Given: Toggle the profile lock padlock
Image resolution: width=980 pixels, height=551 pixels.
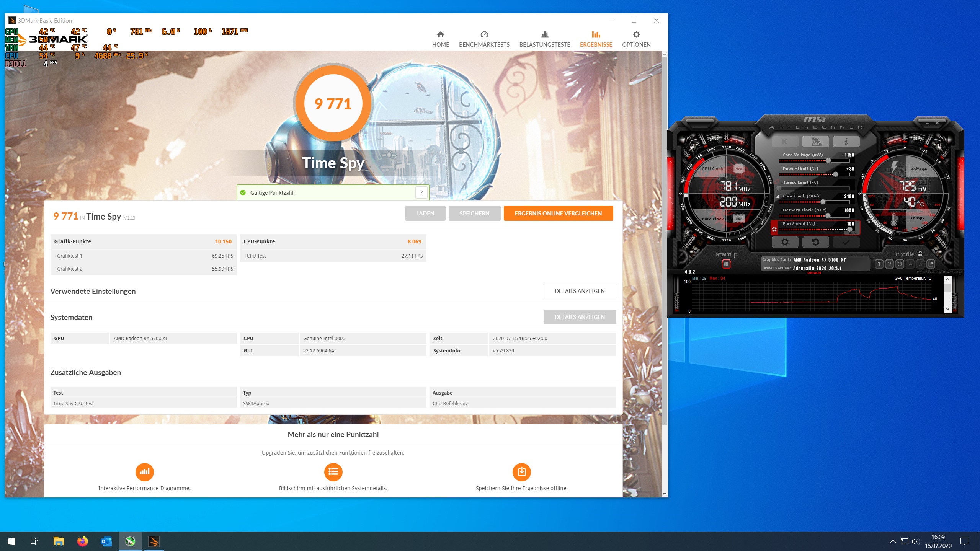Looking at the screenshot, I should point(920,254).
